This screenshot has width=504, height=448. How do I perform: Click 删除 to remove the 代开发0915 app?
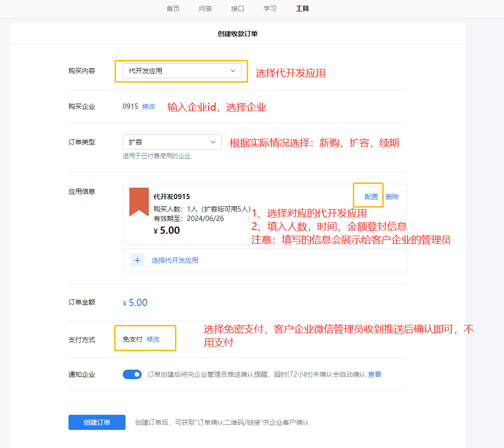click(x=392, y=197)
